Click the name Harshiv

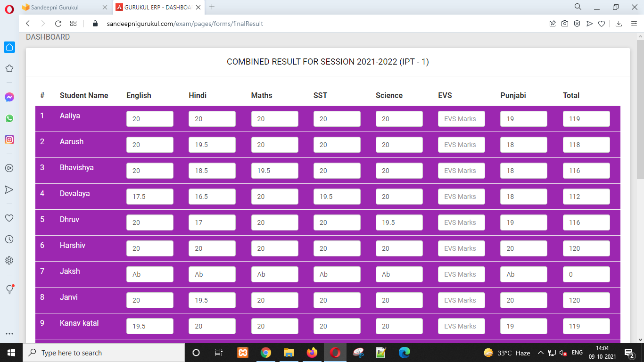point(73,245)
